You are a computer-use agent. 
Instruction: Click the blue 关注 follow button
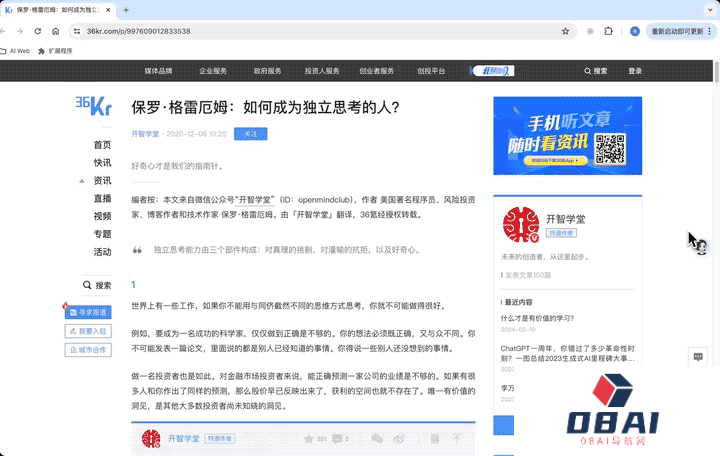coord(251,133)
